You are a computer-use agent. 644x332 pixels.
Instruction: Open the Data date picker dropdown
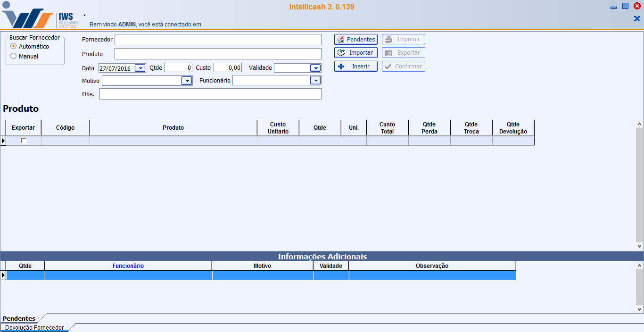coord(140,68)
